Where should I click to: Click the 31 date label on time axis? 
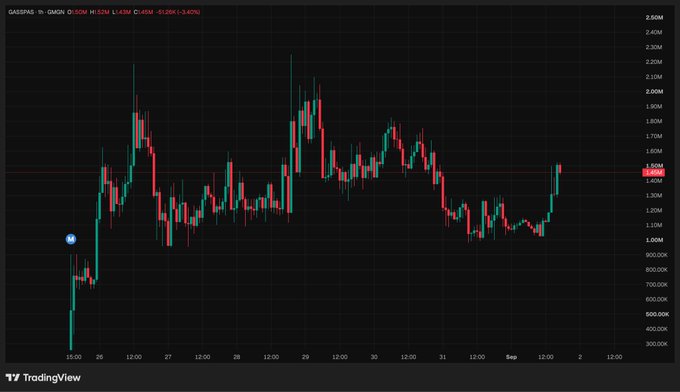click(442, 357)
